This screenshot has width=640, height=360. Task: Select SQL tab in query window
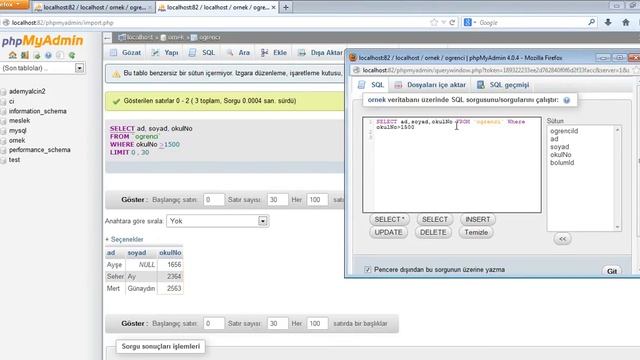[371, 85]
